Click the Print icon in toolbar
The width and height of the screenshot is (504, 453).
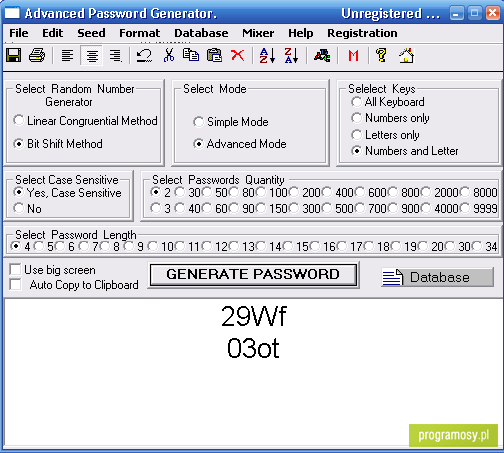click(37, 55)
